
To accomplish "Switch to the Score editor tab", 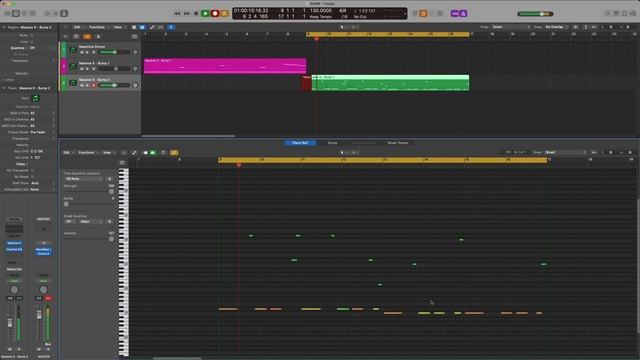I will coord(333,143).
